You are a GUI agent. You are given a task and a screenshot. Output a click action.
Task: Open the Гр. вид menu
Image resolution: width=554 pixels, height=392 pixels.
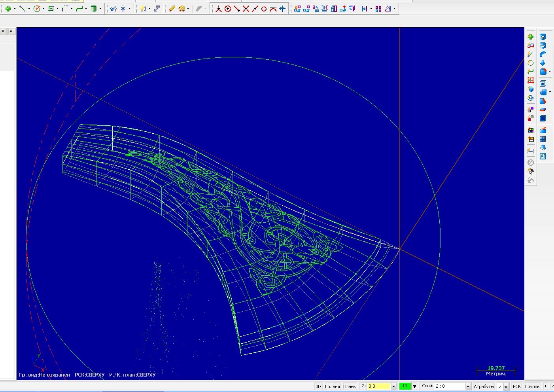click(332, 386)
